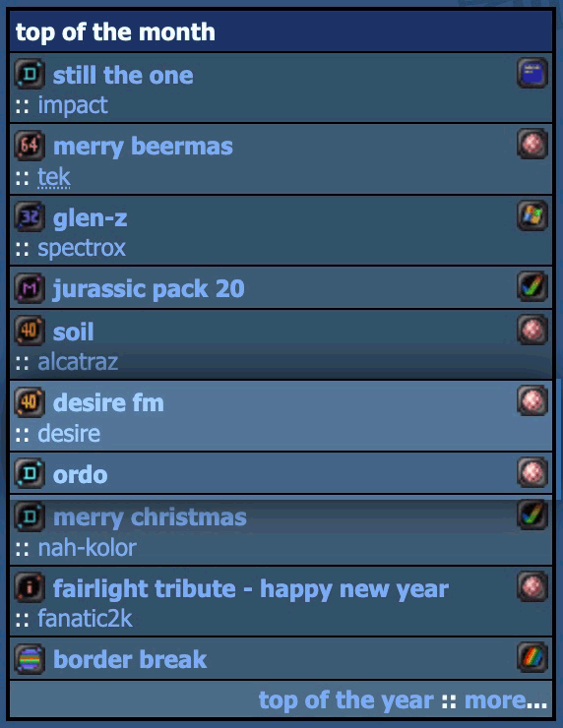Viewport: 563px width, 728px height.
Task: Click the platform icon on still the one row
Action: pyautogui.click(x=532, y=73)
